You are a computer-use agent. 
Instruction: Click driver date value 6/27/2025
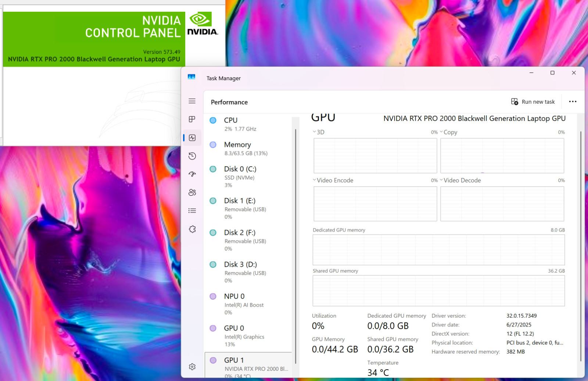pos(519,325)
